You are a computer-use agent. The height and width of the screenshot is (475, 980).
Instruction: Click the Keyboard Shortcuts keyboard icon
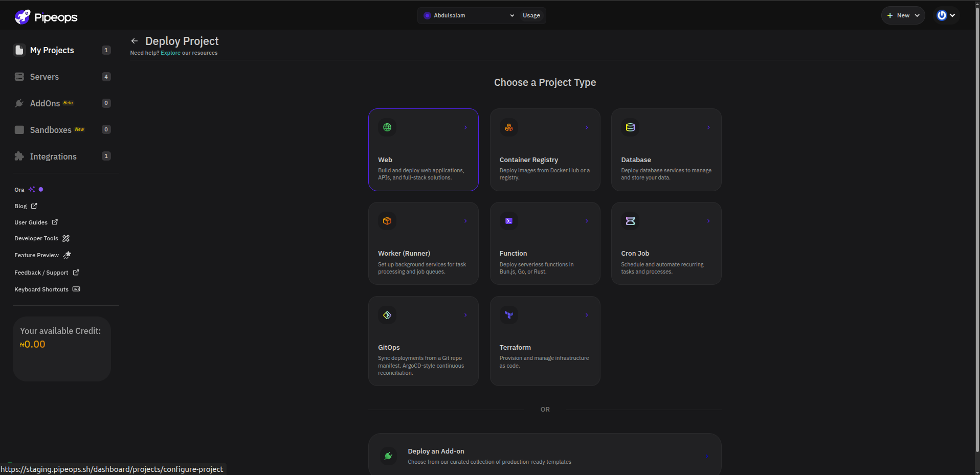click(x=76, y=289)
